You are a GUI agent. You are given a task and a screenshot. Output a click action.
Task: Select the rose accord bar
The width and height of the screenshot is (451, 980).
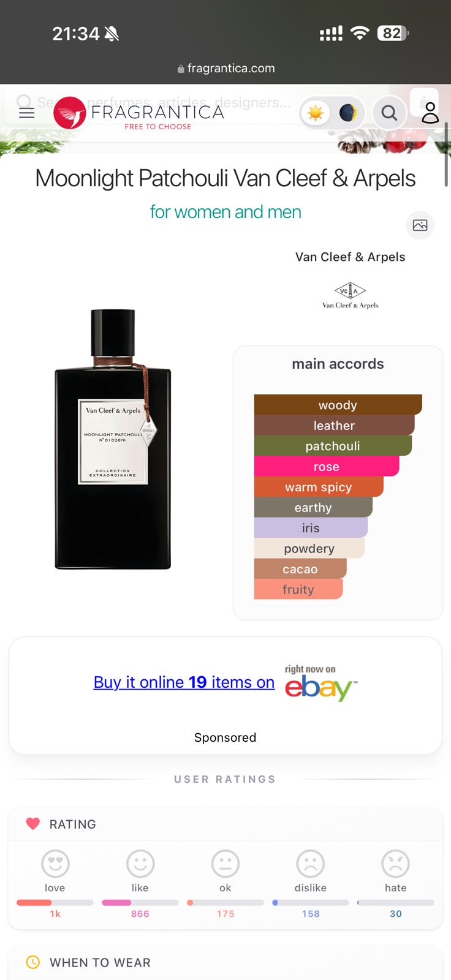327,466
